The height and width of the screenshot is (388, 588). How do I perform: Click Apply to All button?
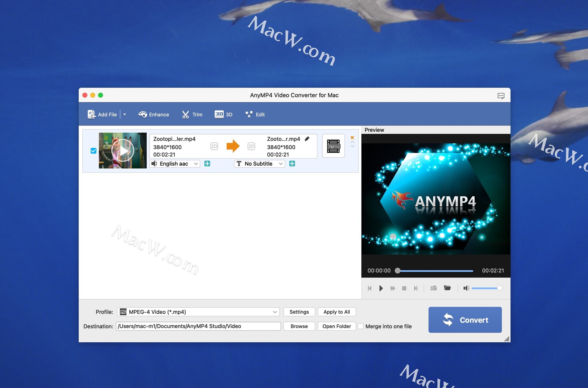337,312
